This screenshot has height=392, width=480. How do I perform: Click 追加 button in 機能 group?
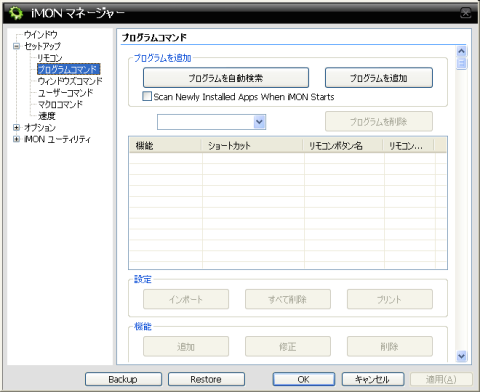(x=186, y=347)
